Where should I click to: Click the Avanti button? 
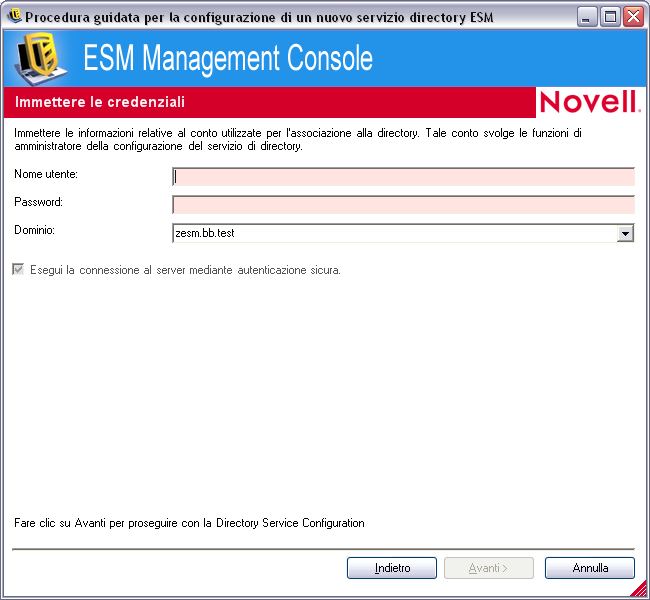click(489, 568)
